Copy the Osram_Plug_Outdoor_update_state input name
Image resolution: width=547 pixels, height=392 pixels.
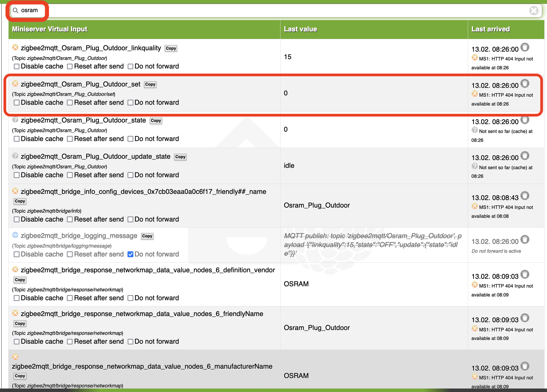tap(180, 157)
